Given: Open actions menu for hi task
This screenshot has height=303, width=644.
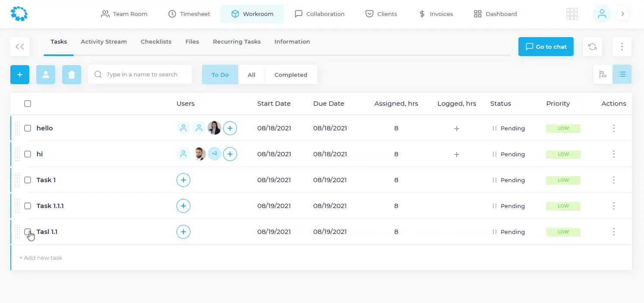Looking at the screenshot, I should pyautogui.click(x=613, y=154).
